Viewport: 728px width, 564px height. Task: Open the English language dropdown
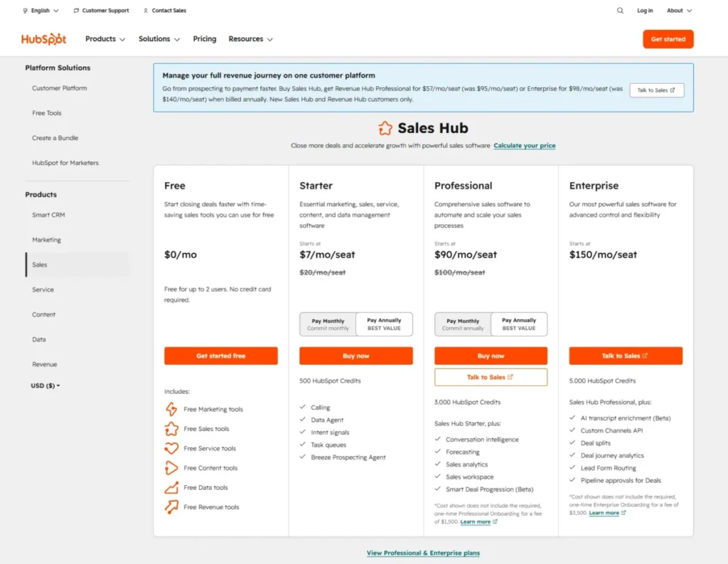[x=41, y=10]
